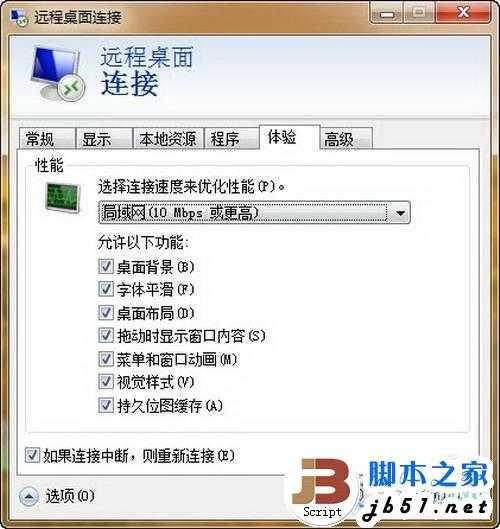Click the large remote desktop monitor icon
Viewport: 500px width, 529px height.
(57, 74)
